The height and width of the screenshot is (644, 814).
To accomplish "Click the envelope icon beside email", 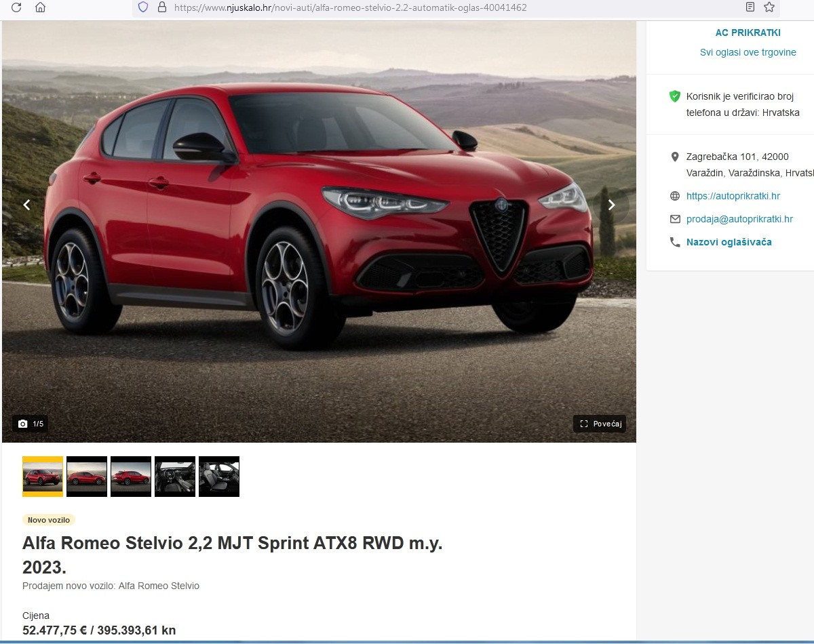I will 674,219.
